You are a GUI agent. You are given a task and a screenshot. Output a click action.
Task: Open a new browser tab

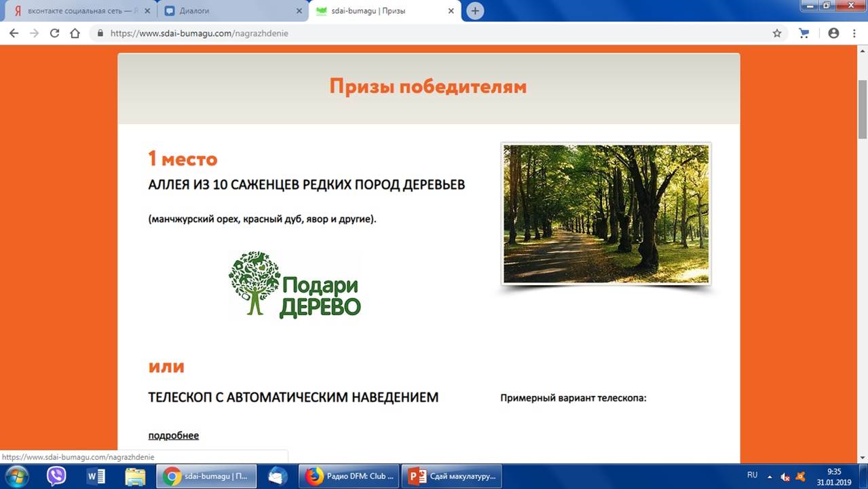click(x=475, y=11)
